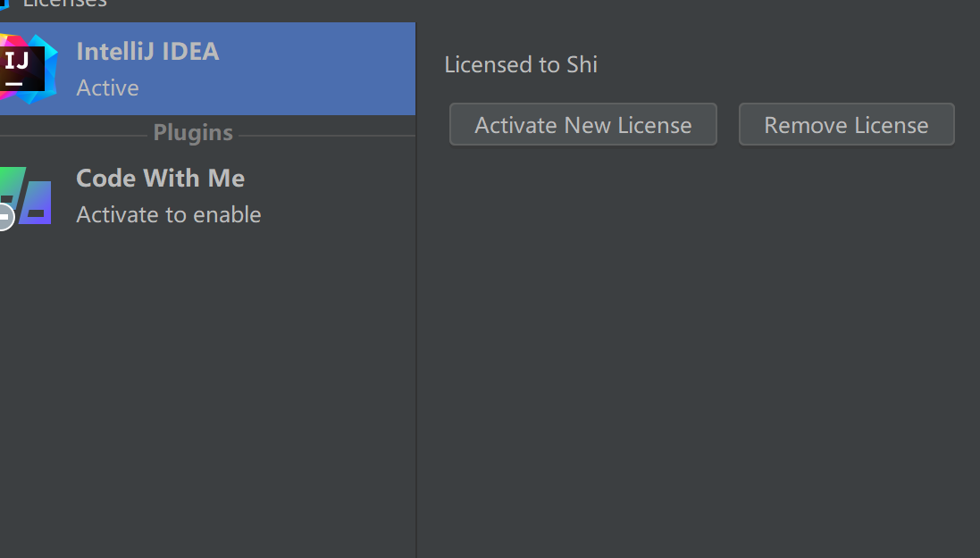Image resolution: width=980 pixels, height=558 pixels.
Task: Click the Code With Me plugin icon
Action: (x=29, y=196)
